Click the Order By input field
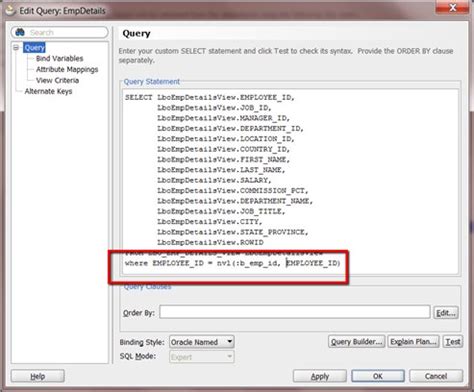Viewport: 474px width, 392px height. (x=295, y=312)
